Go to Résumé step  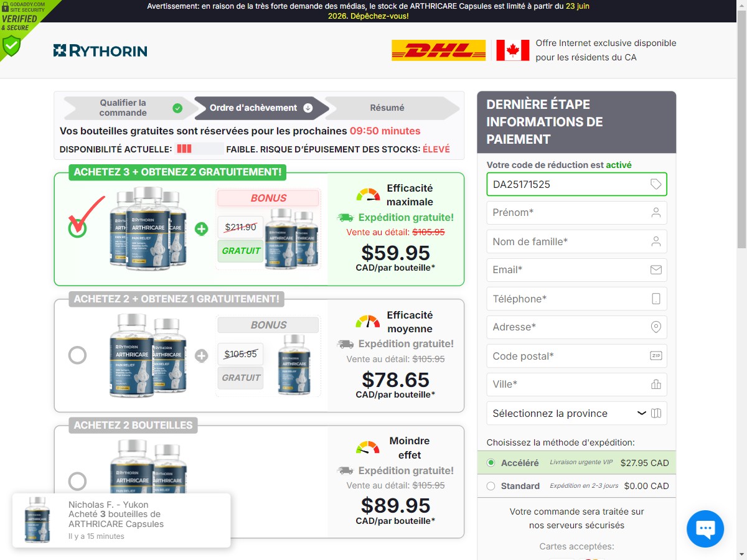tap(392, 108)
